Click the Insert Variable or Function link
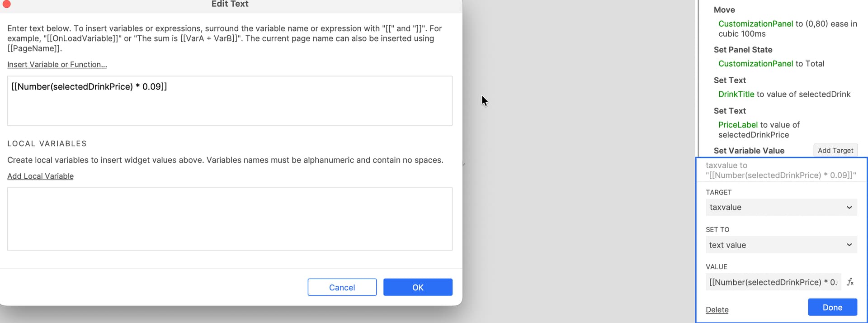This screenshot has height=323, width=868. click(57, 65)
